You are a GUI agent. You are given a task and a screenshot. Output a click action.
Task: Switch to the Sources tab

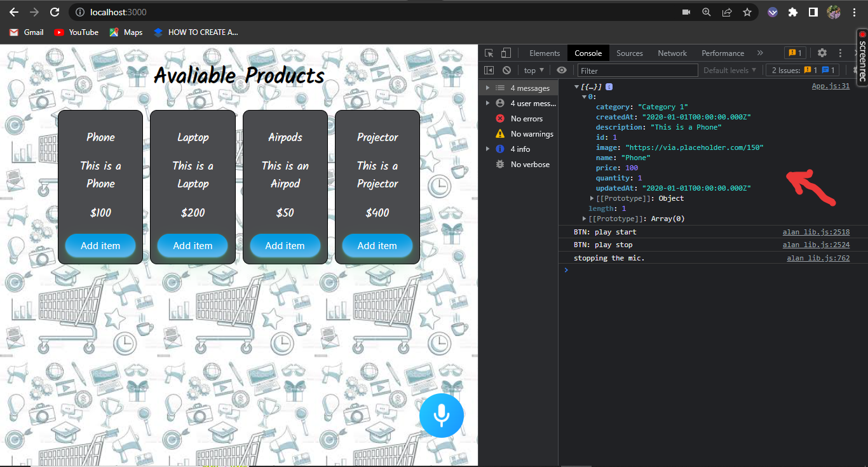(629, 53)
